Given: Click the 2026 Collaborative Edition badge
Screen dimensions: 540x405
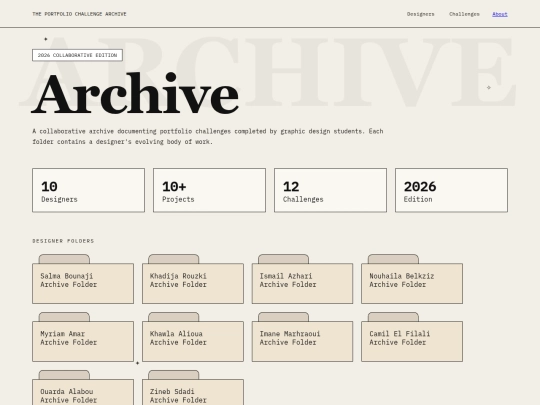Looking at the screenshot, I should 77,55.
